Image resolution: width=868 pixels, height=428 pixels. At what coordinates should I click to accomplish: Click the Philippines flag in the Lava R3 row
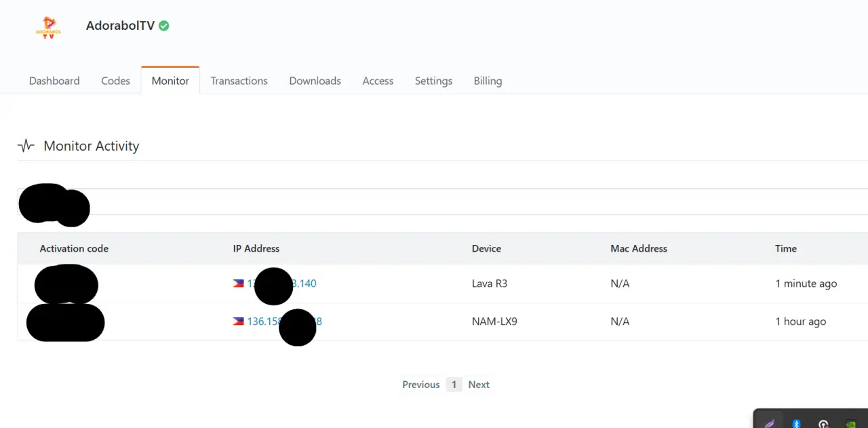238,284
